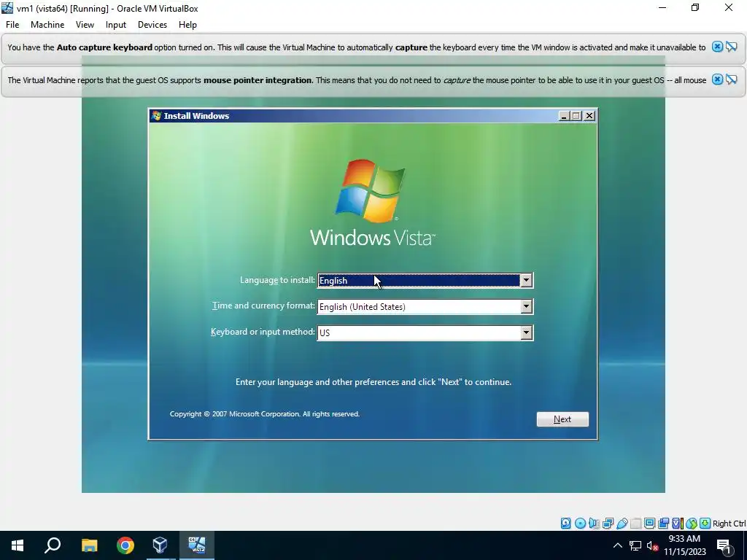Open the Windows Start menu

coord(18,545)
